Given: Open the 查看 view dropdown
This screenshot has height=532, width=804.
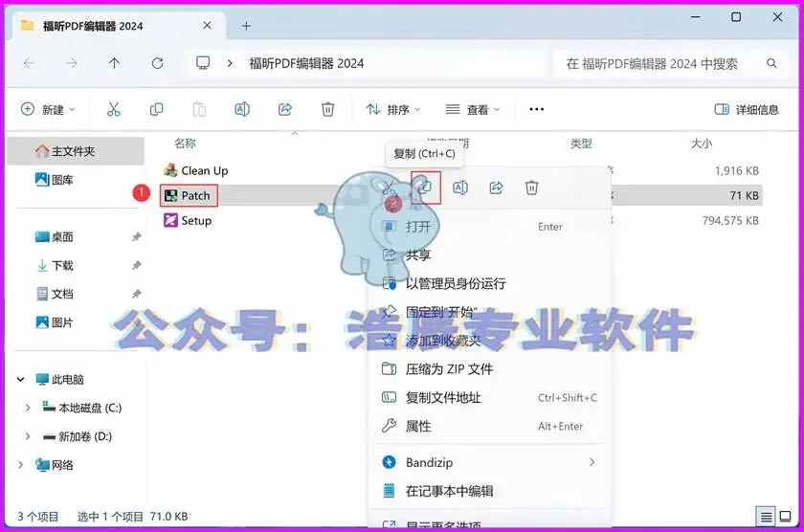Looking at the screenshot, I should [472, 109].
